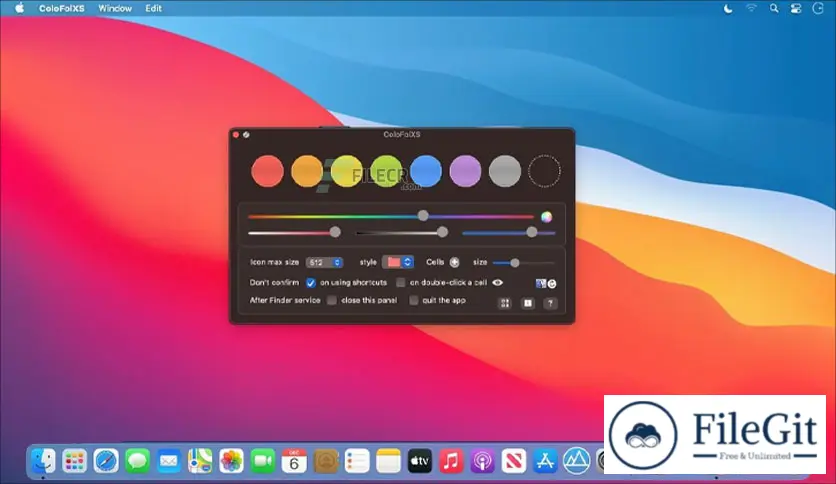The width and height of the screenshot is (836, 484).
Task: Pick the purple color cell
Action: [465, 171]
